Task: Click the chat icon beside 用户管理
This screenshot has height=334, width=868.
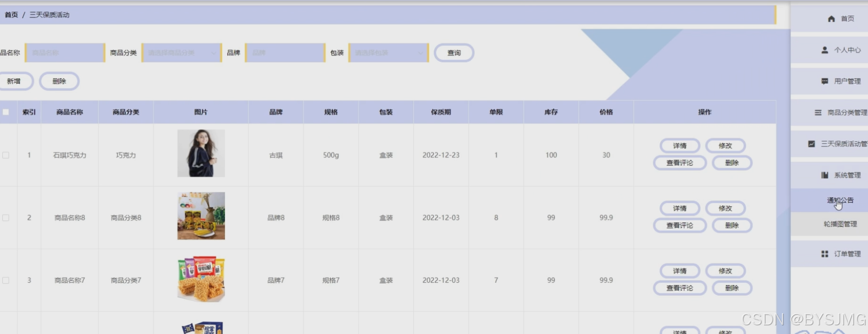Action: (x=824, y=81)
